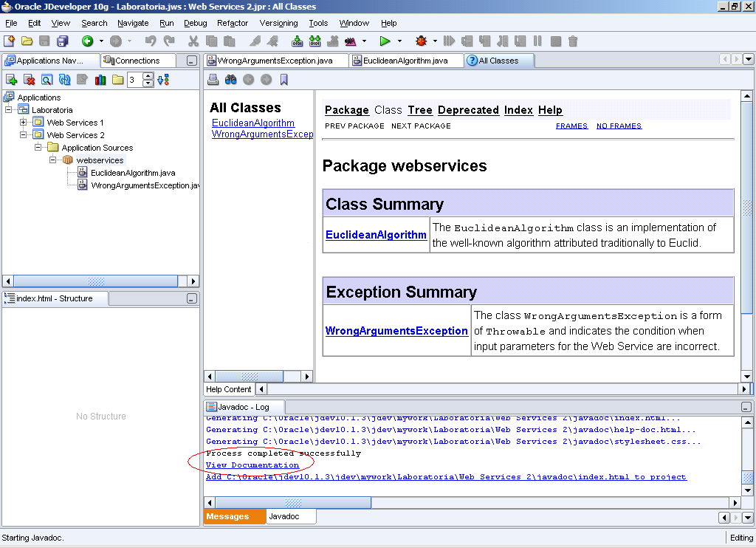Collapse the Laboratoria tree node
This screenshot has width=756, height=548.
tap(8, 110)
